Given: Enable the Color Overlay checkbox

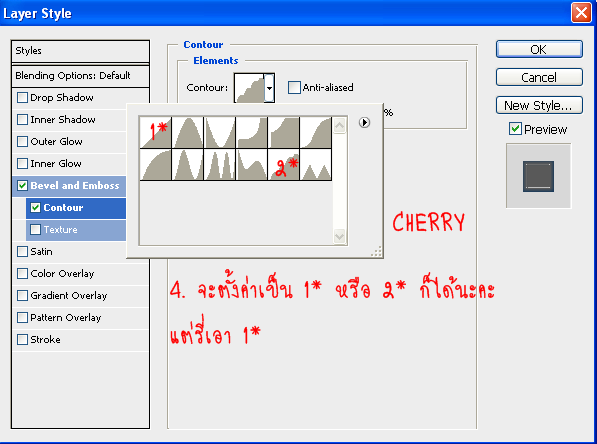Looking at the screenshot, I should 22,273.
